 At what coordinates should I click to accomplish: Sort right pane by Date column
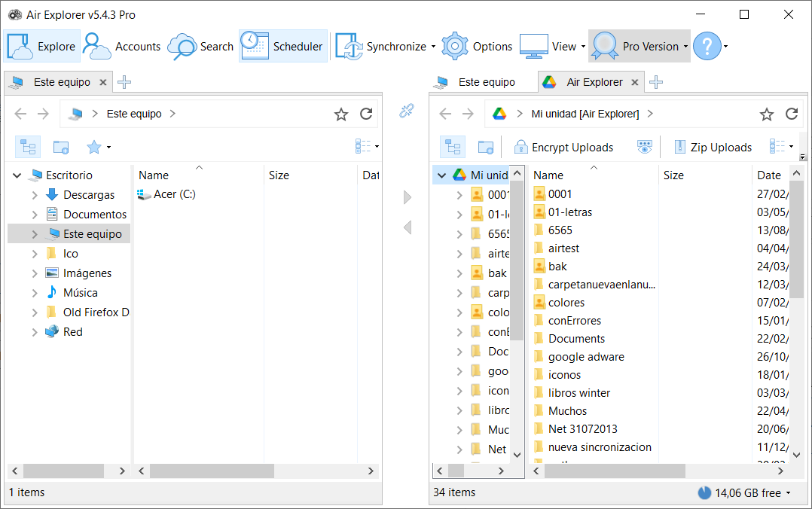[x=771, y=175]
